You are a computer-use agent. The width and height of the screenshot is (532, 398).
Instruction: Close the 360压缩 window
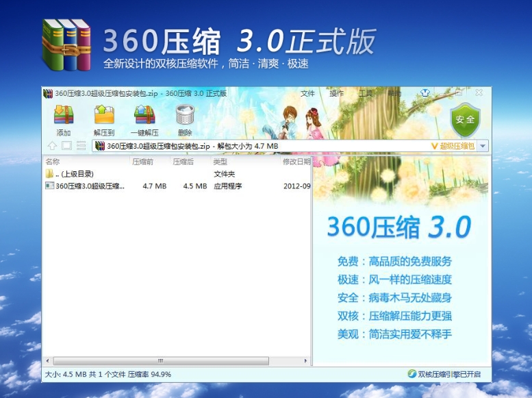pyautogui.click(x=479, y=92)
